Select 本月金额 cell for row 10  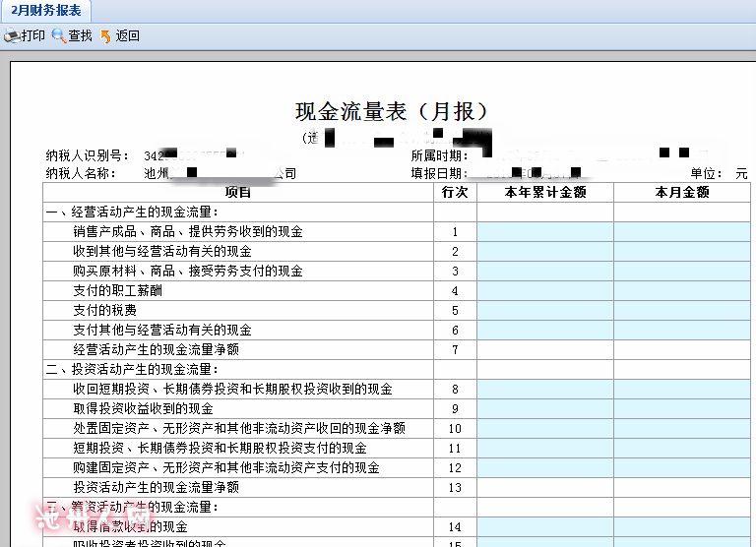(x=682, y=428)
